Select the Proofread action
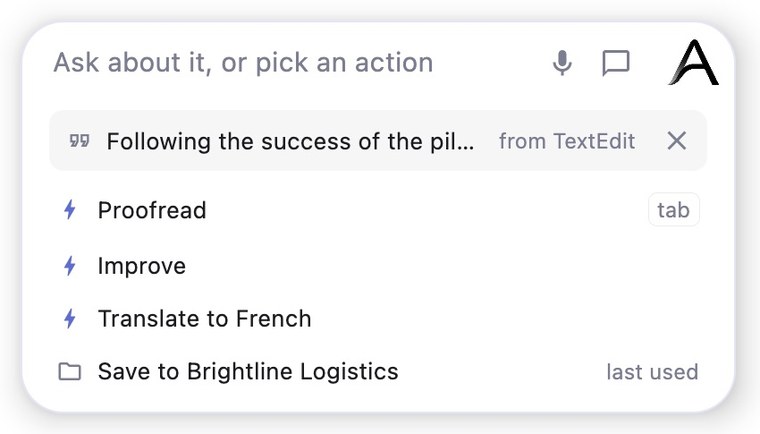The width and height of the screenshot is (760, 434). (x=378, y=210)
